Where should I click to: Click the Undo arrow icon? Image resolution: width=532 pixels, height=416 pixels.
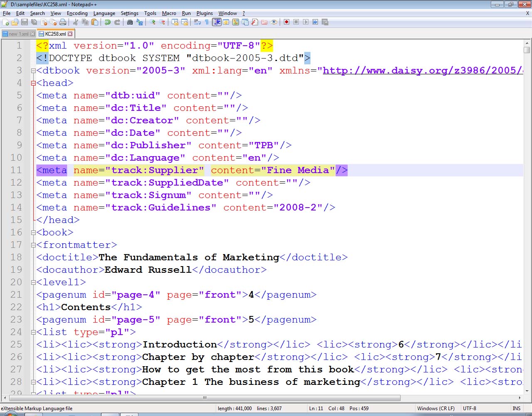point(108,22)
